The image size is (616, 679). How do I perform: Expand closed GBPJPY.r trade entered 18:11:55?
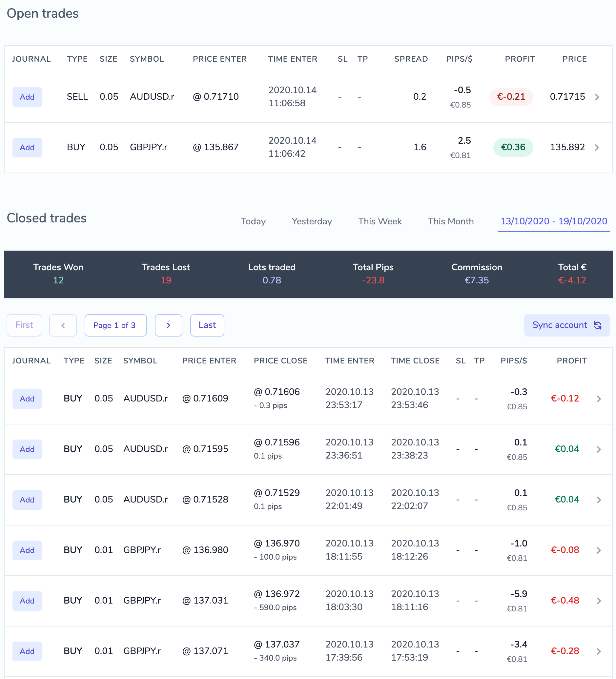coord(599,550)
